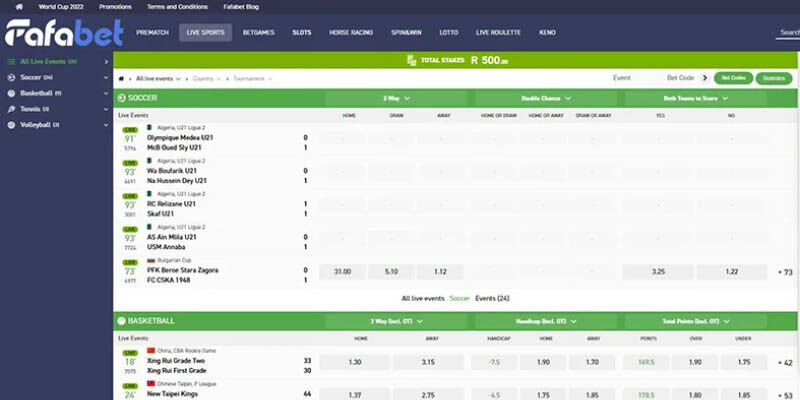Expand the Soccer category in the sidebar
Image resolution: width=800 pixels, height=400 pixels.
point(107,77)
